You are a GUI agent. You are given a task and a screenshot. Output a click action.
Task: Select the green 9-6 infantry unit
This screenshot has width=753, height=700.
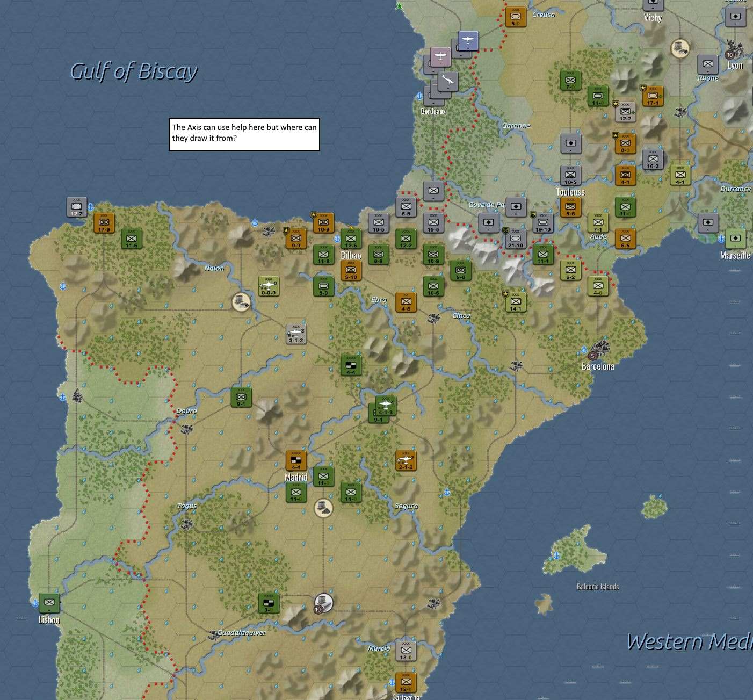coord(460,270)
